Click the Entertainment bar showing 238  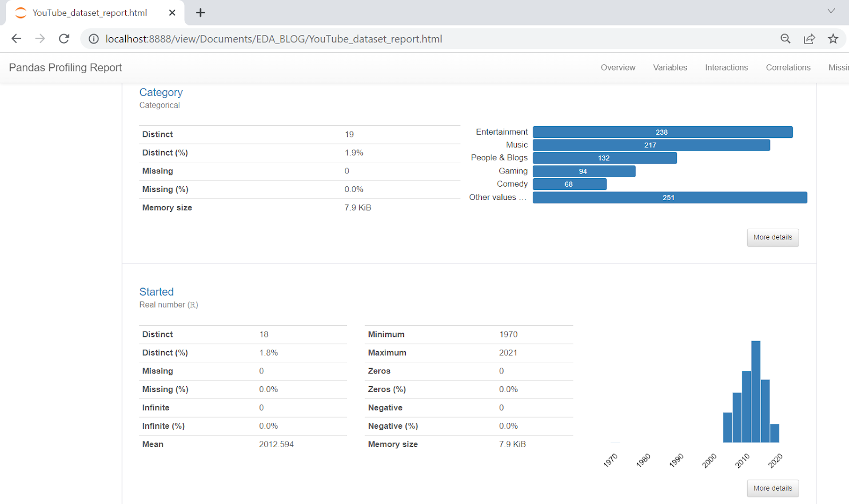(663, 132)
